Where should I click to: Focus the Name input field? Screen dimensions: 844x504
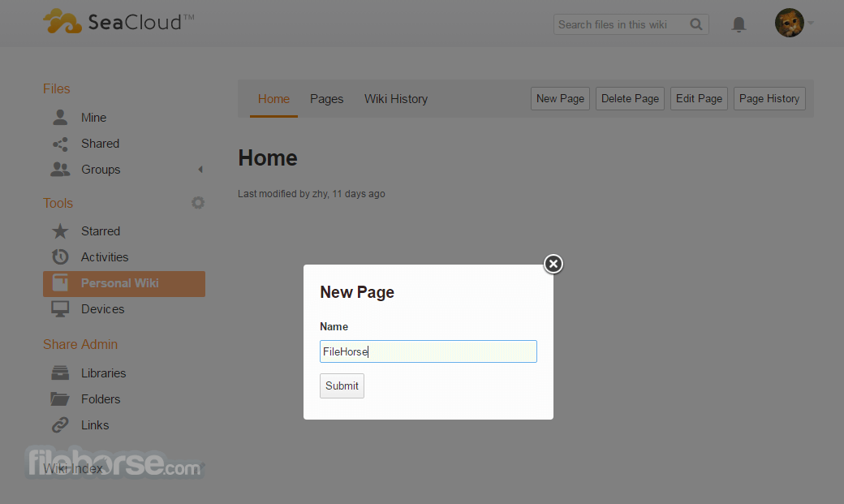428,351
